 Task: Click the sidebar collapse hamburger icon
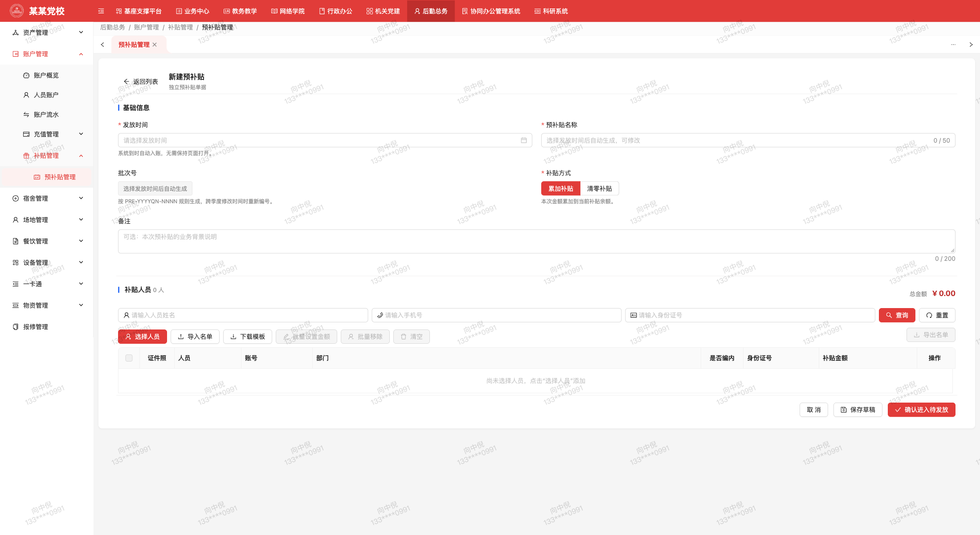pos(101,11)
